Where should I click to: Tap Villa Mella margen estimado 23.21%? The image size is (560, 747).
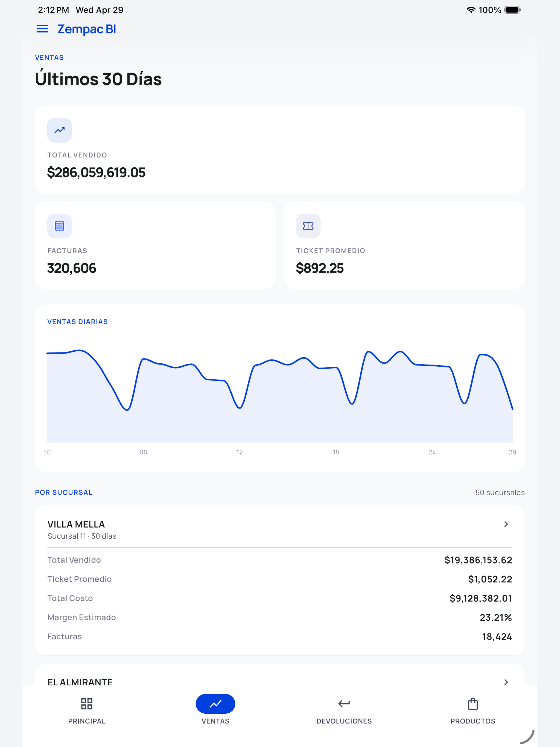point(496,618)
